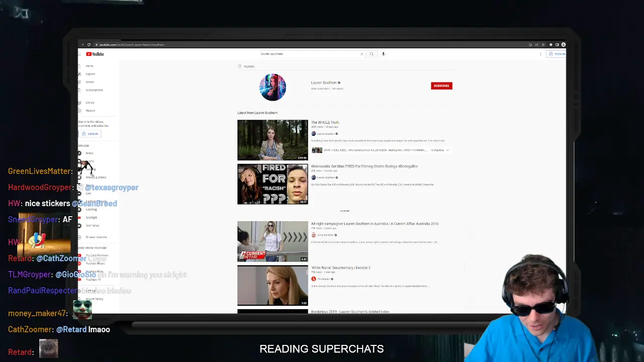This screenshot has height=362, width=644.
Task: Click the YouTube logo in the header
Action: [x=95, y=54]
